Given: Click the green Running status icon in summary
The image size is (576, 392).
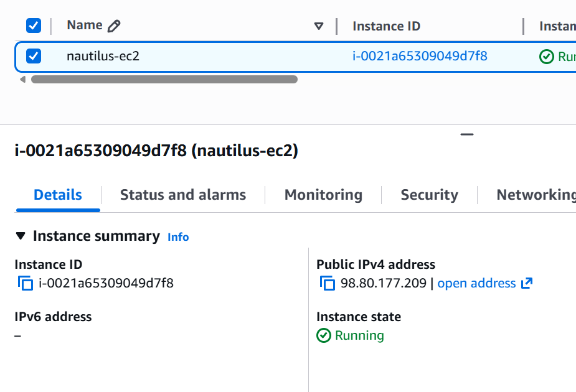Looking at the screenshot, I should click(324, 336).
